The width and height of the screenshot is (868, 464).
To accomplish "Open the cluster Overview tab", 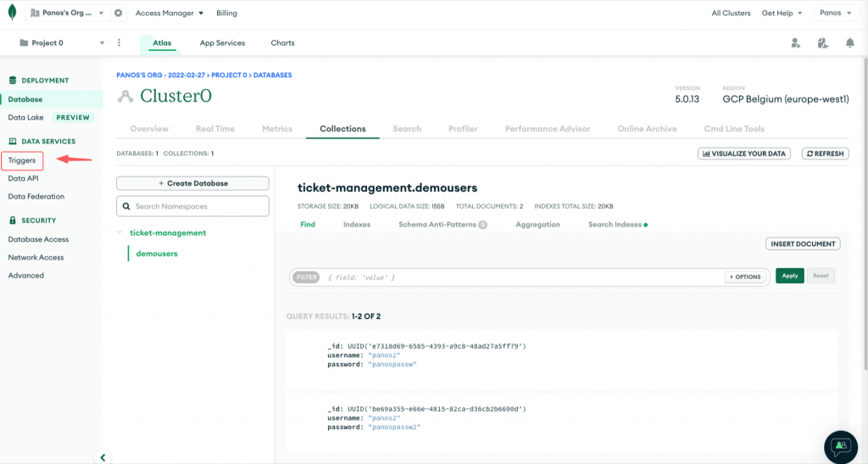I will coord(149,128).
